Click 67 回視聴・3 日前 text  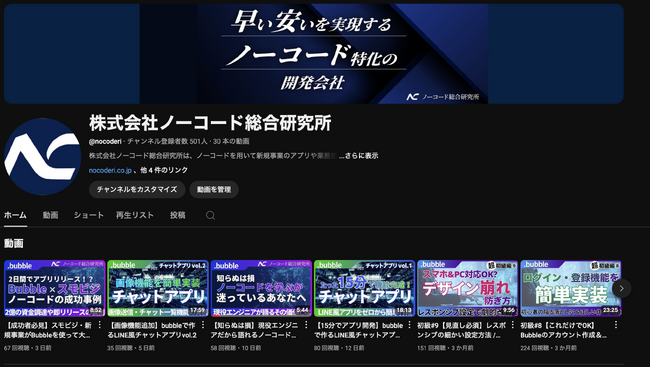28,348
